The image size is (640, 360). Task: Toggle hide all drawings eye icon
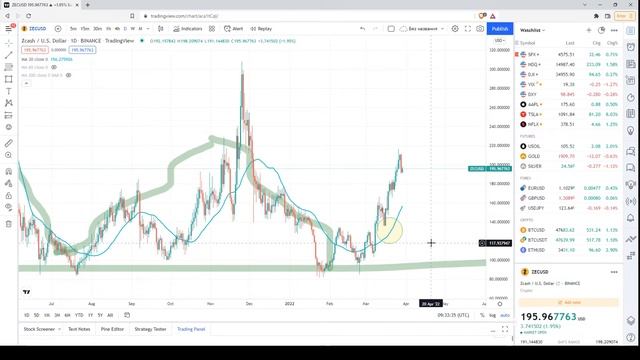point(9,207)
